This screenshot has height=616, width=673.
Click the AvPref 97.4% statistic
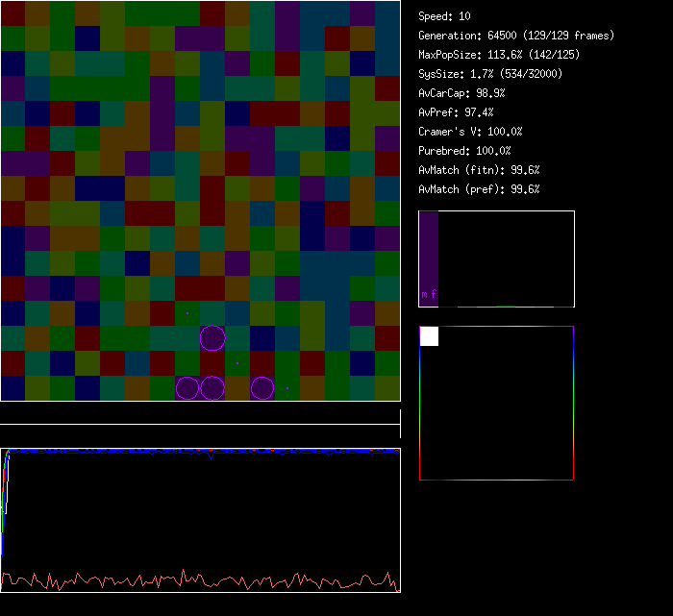point(456,112)
